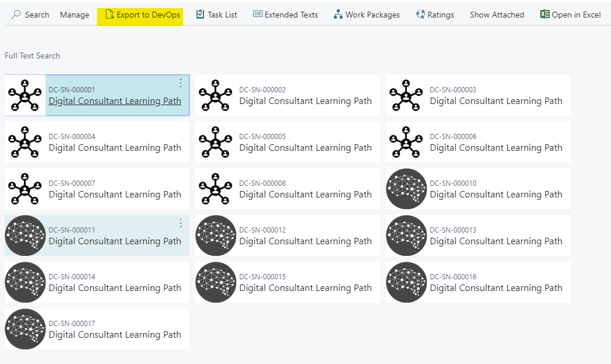Expand three-dot options on tile DC-SN-000011
Viewport: 611px width, 364px height.
click(181, 223)
